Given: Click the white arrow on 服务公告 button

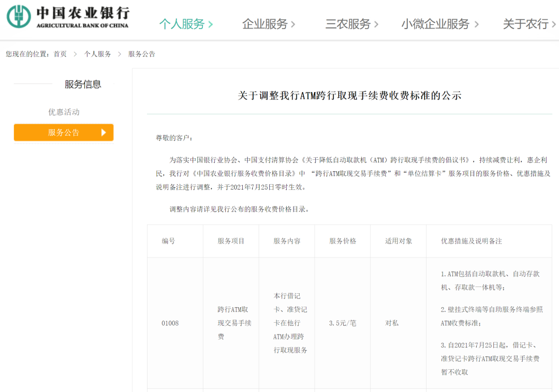Looking at the screenshot, I should click(x=104, y=132).
